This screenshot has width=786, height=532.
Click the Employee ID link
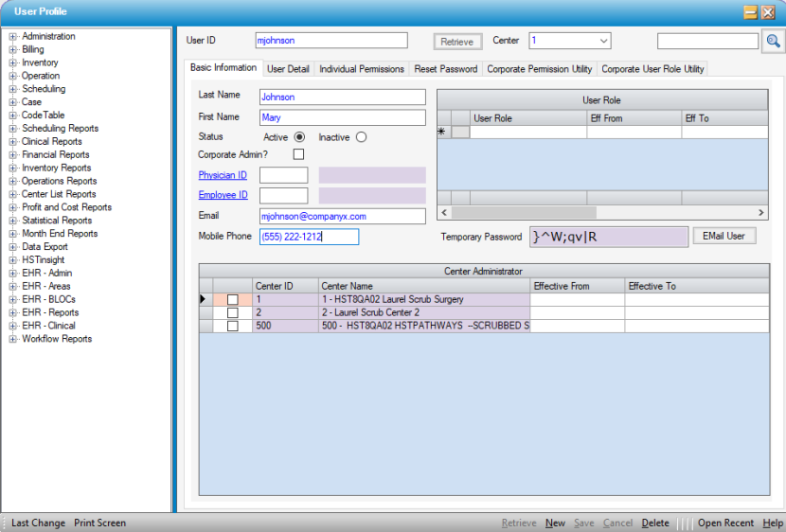[223, 195]
